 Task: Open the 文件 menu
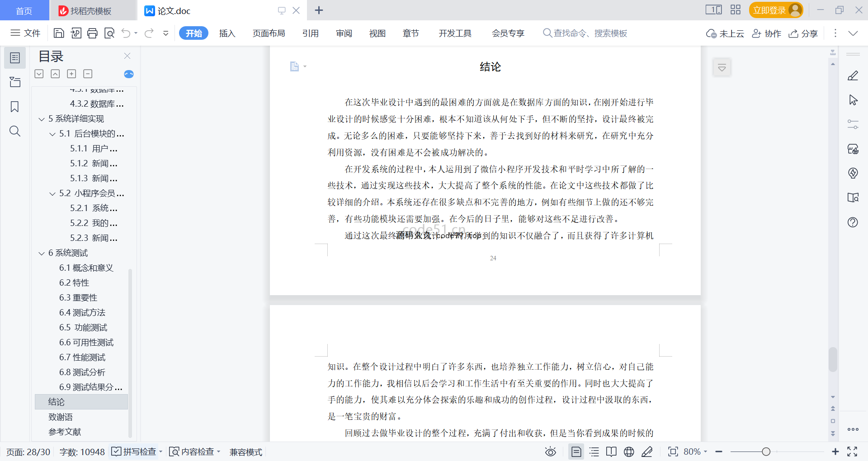click(x=25, y=33)
